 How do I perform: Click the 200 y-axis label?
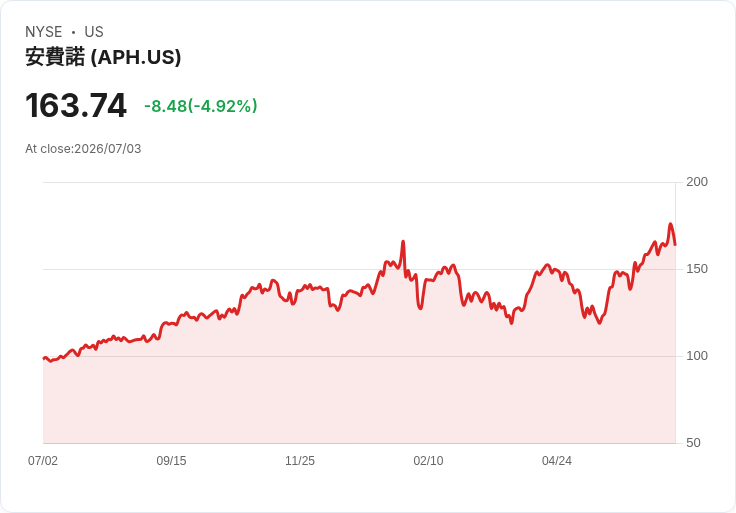coord(697,182)
